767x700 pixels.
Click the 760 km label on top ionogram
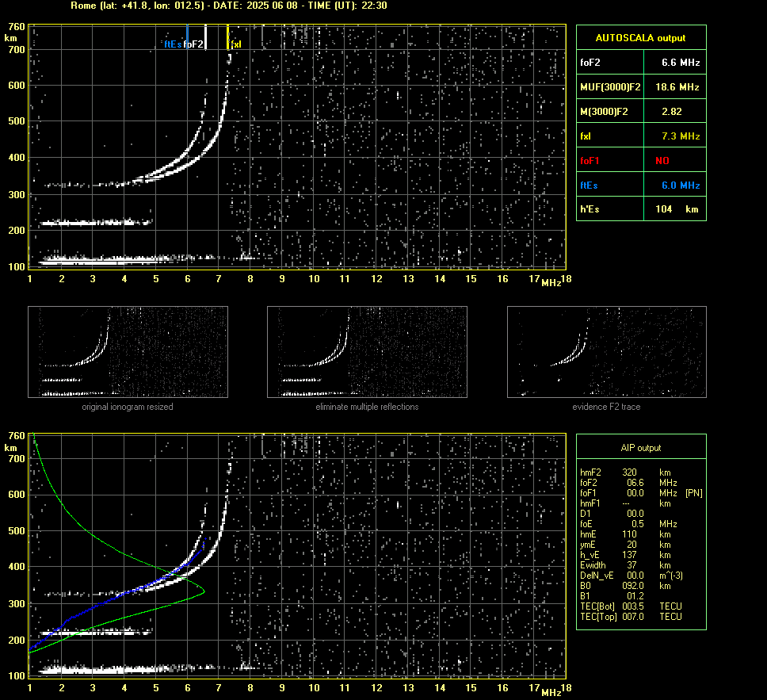click(17, 26)
